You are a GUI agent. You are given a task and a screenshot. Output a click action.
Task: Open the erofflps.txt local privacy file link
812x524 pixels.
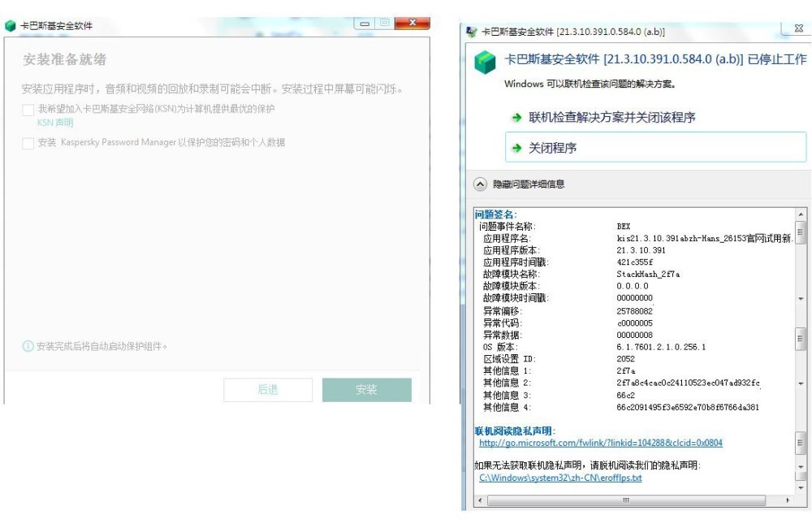coord(560,478)
